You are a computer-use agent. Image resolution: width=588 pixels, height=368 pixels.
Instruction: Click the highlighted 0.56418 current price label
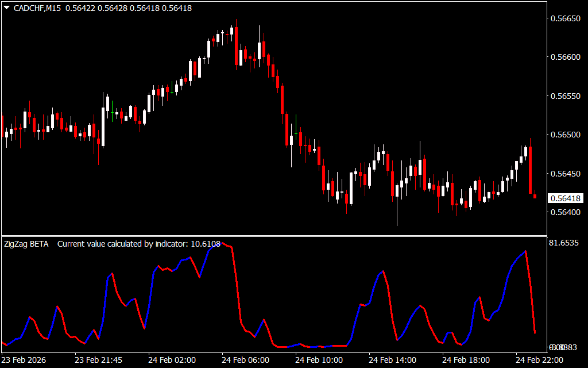[565, 199]
